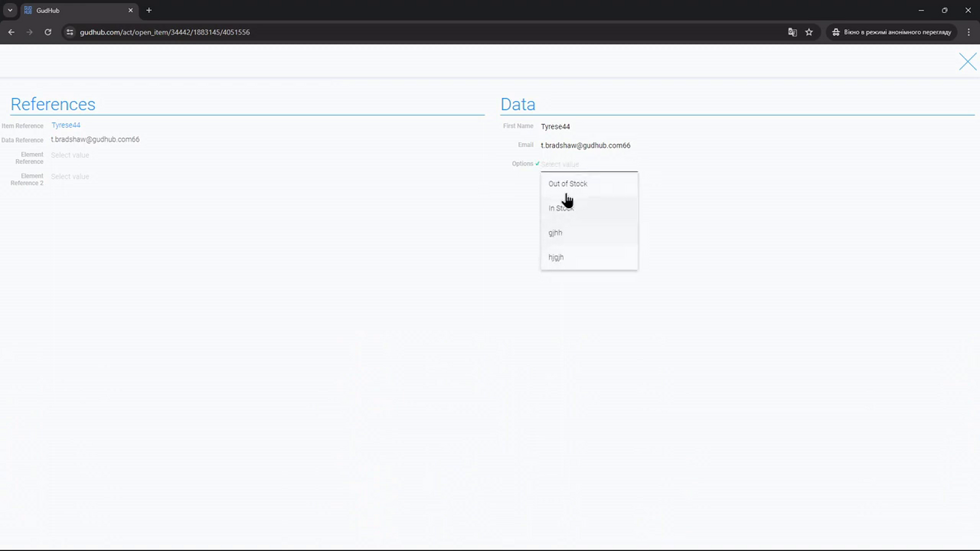Minimize the browser window
This screenshot has width=980, height=551.
point(921,10)
